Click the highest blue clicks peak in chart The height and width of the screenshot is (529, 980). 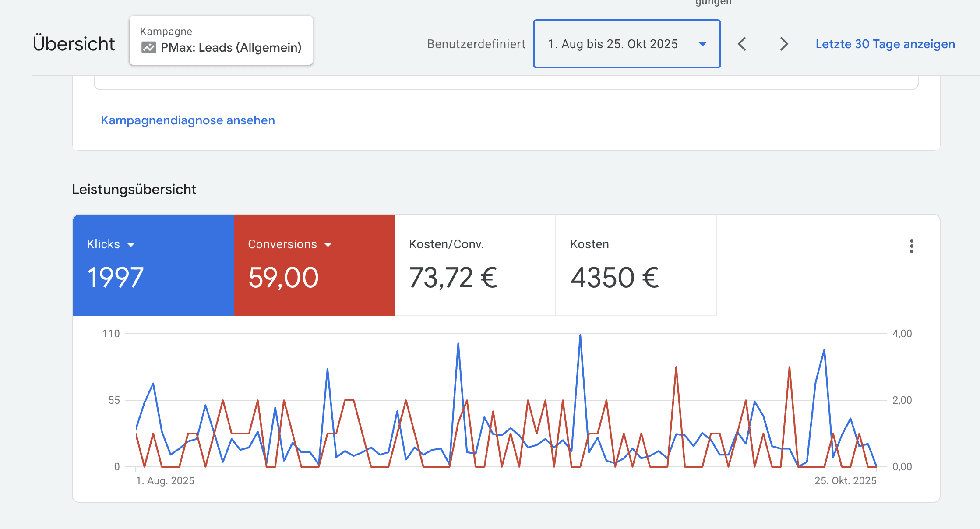click(580, 335)
